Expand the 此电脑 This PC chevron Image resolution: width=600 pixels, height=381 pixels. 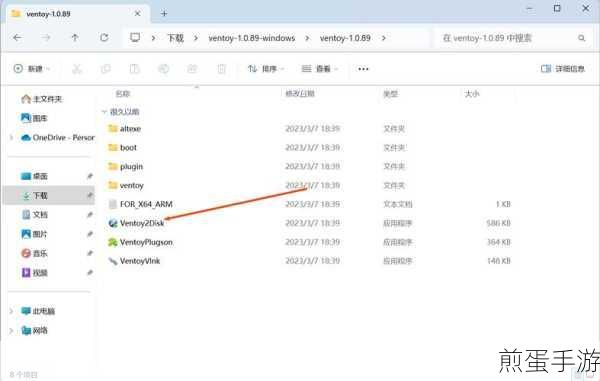[11, 311]
